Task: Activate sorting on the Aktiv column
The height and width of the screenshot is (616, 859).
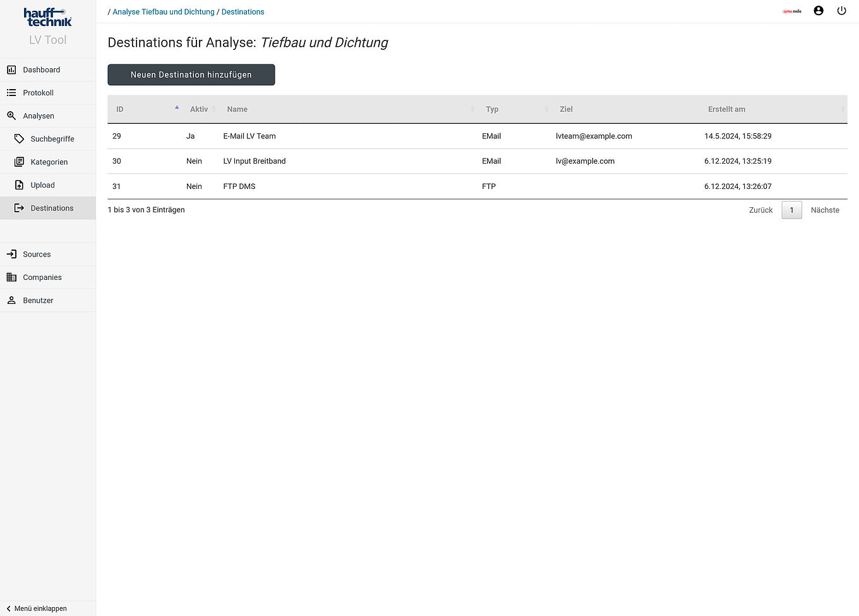Action: click(x=214, y=109)
